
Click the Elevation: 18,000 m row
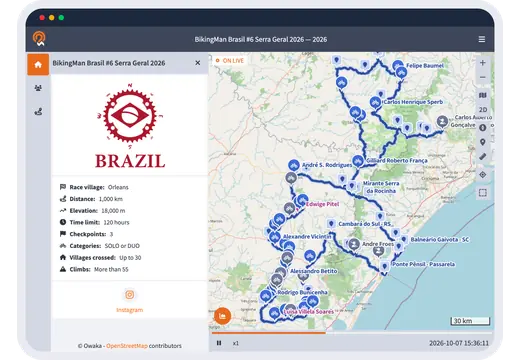click(92, 211)
